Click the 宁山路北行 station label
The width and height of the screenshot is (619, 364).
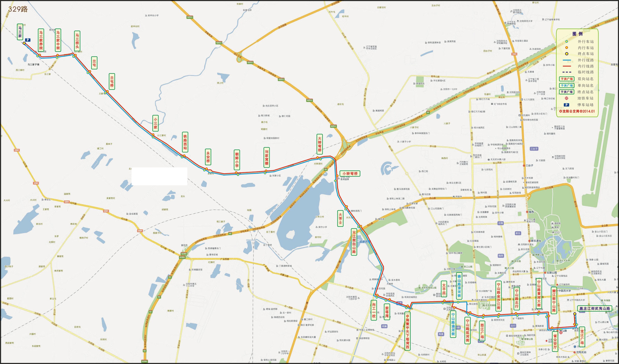[517, 298]
